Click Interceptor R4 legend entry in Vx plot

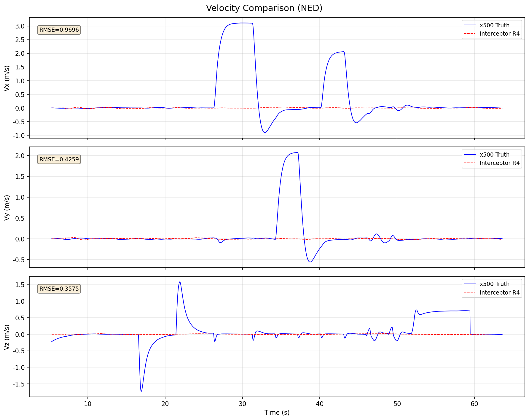click(492, 34)
